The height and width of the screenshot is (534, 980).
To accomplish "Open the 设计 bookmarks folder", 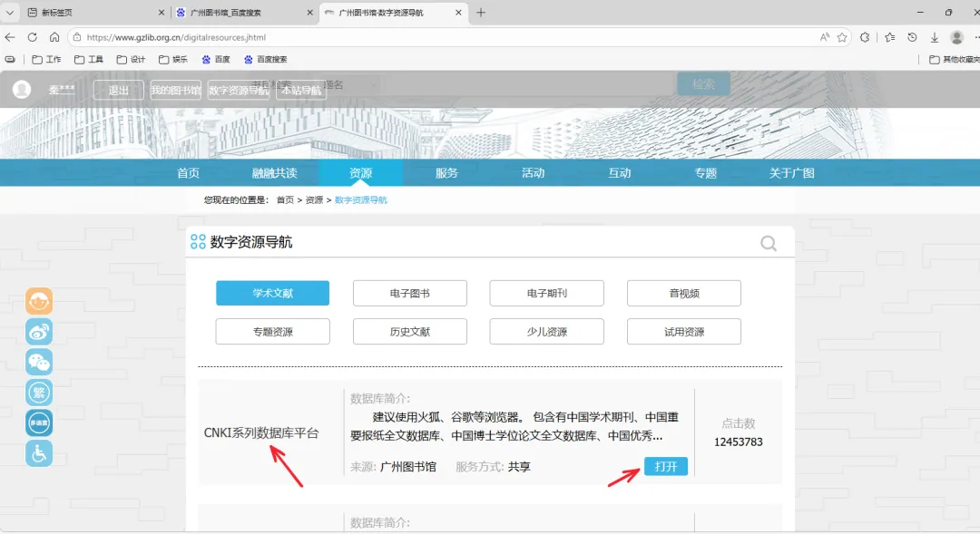I will pos(131,59).
